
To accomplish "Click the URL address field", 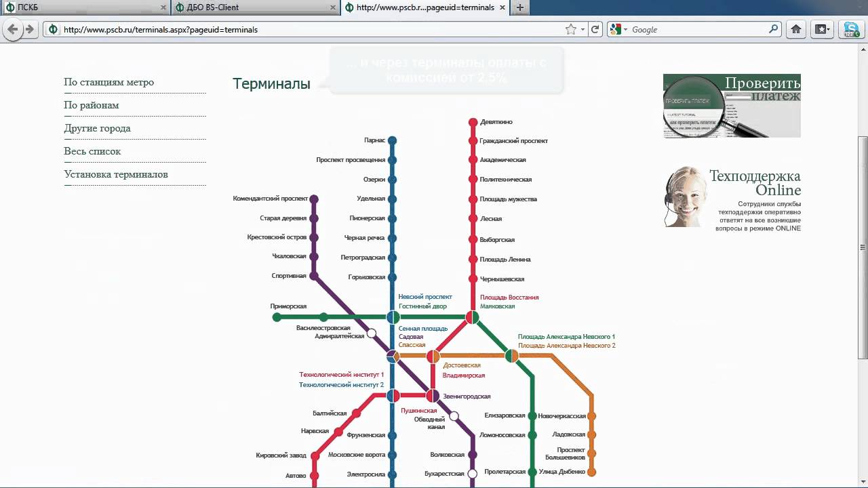I will coord(312,30).
